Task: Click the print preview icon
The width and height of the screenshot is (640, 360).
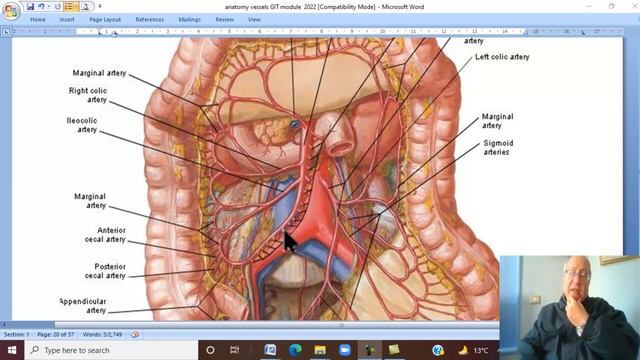Action: tap(85, 7)
